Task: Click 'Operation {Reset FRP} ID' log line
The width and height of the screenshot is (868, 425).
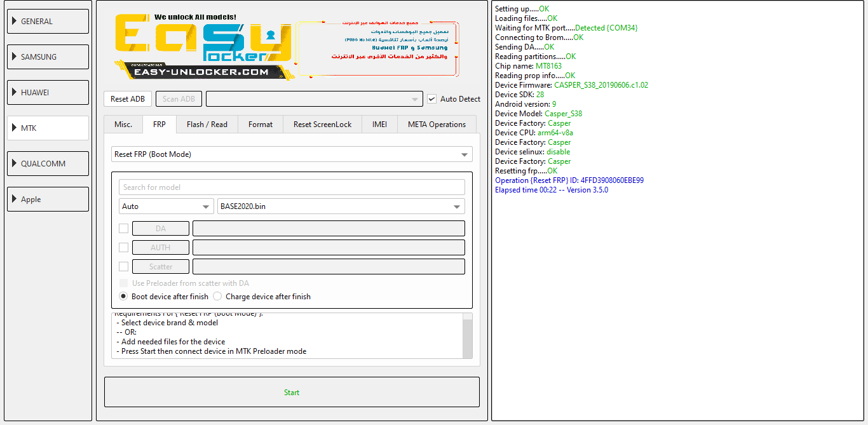Action: pyautogui.click(x=569, y=180)
